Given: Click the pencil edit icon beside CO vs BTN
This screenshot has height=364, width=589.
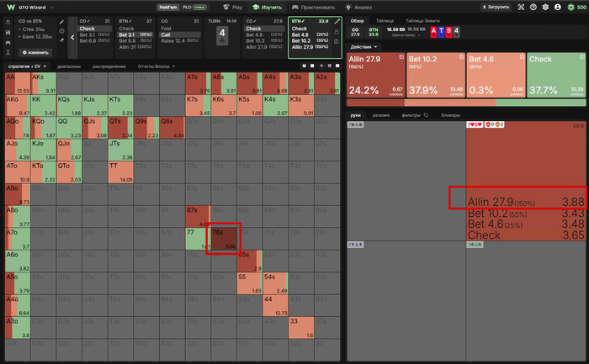Looking at the screenshot, I should point(62,22).
